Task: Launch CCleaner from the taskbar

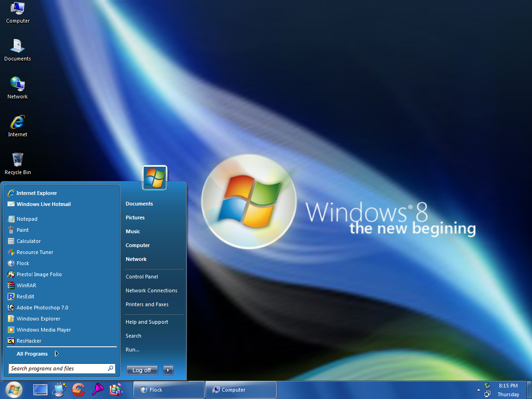Action: coord(79,389)
